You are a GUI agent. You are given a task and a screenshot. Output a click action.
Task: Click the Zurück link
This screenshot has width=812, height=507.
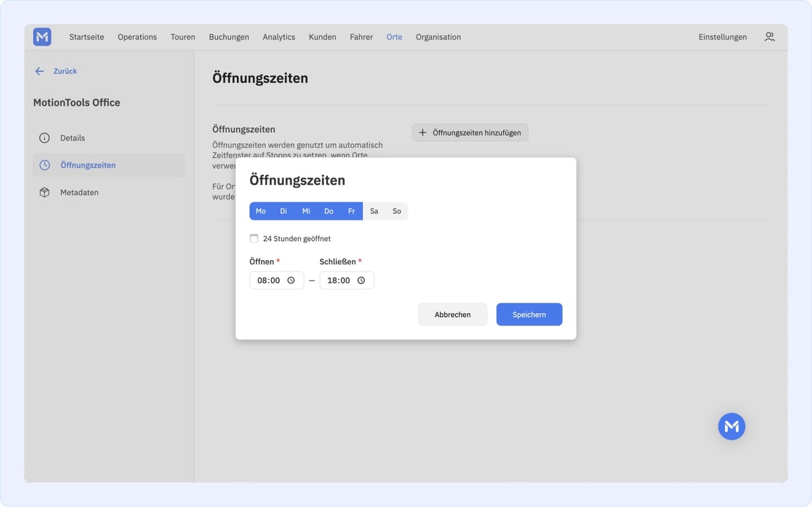click(65, 71)
